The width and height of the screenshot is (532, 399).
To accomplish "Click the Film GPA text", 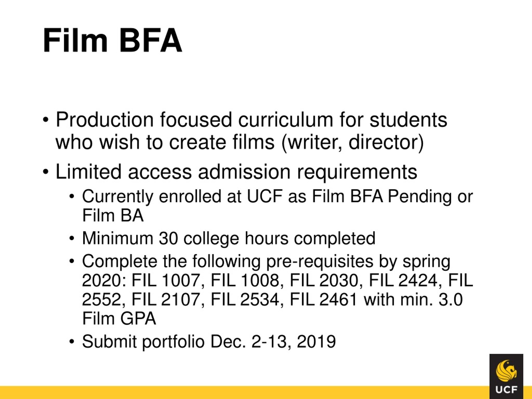I will [x=119, y=319].
